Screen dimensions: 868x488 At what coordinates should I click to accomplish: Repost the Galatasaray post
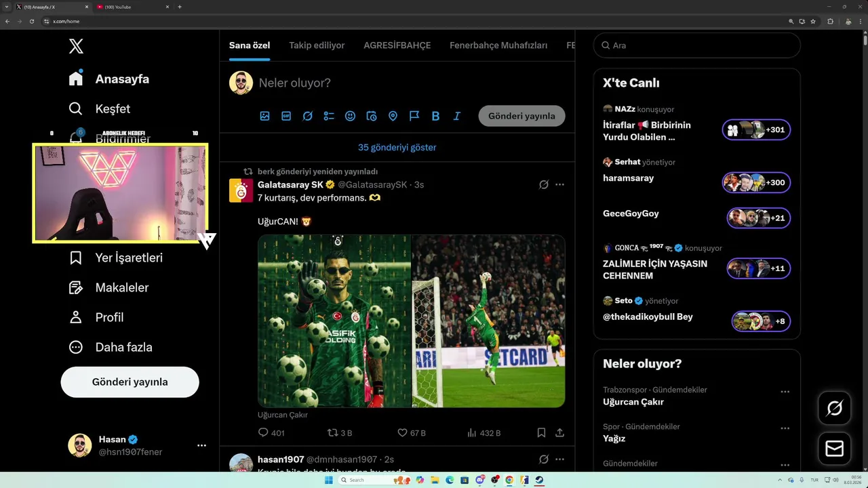340,432
